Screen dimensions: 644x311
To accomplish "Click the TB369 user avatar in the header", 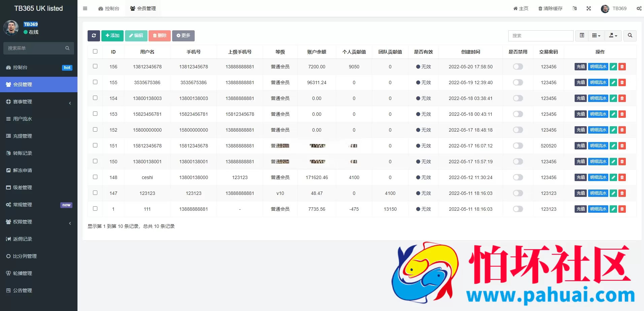I will click(x=605, y=9).
